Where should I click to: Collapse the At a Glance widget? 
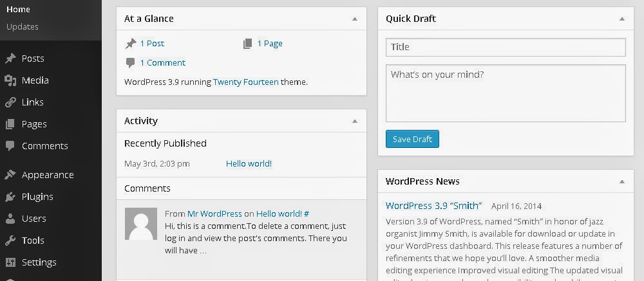(x=355, y=19)
